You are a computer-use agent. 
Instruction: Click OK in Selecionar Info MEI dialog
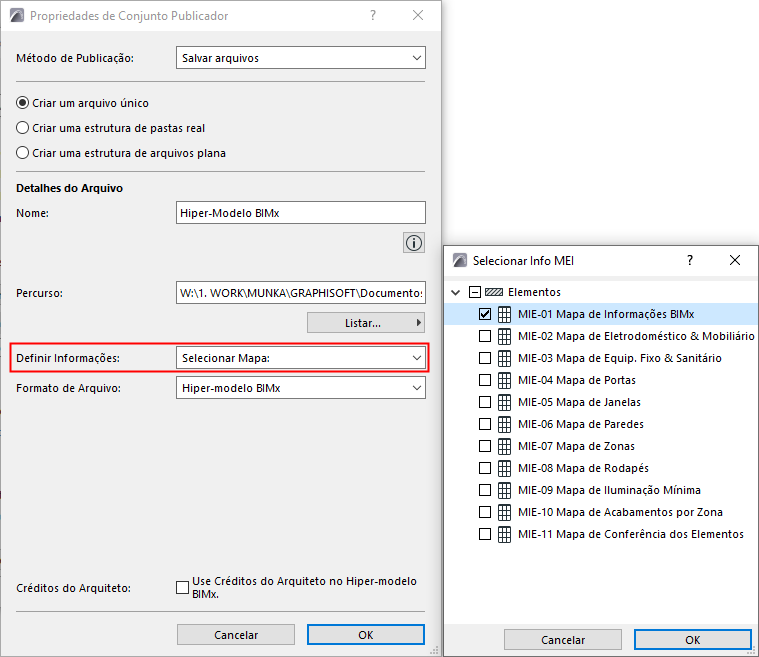(x=693, y=640)
